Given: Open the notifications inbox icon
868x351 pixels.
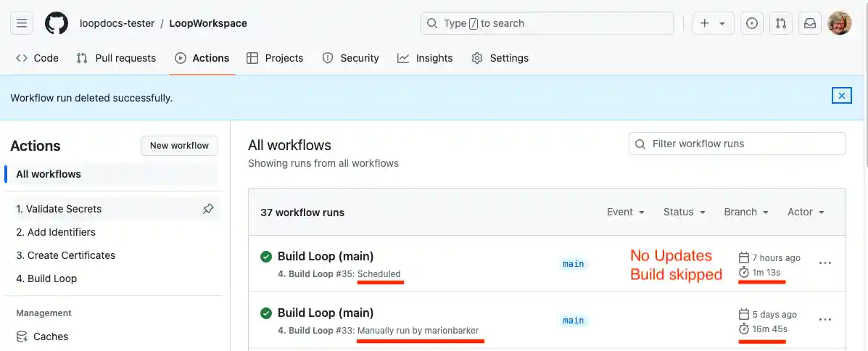Looking at the screenshot, I should (810, 23).
